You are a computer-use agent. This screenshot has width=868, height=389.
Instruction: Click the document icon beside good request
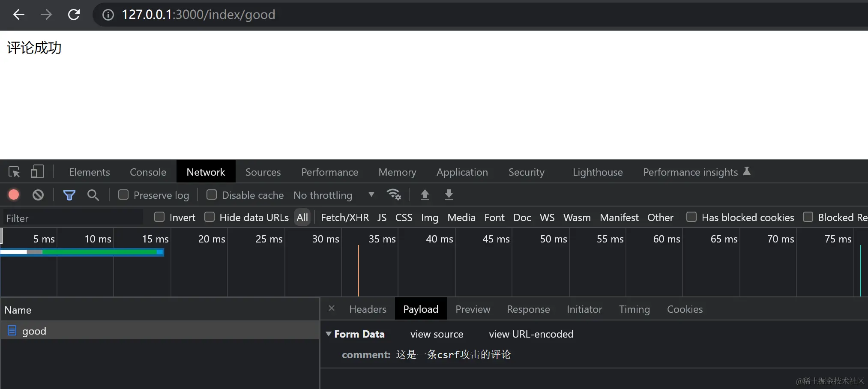coord(12,330)
